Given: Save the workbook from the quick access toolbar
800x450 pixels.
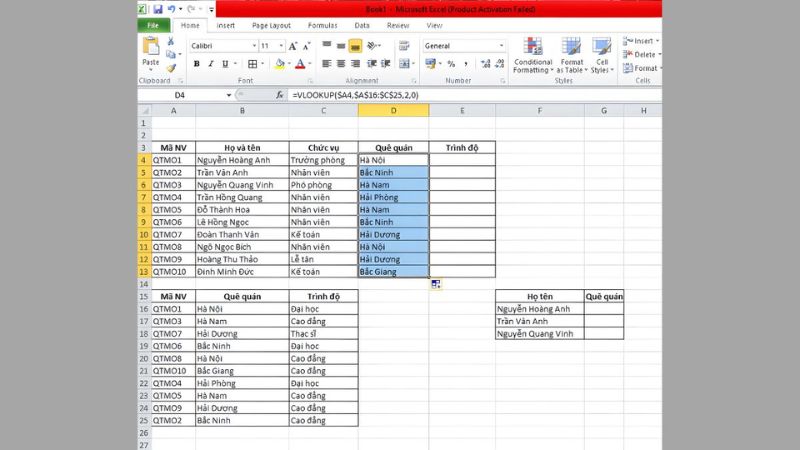Looking at the screenshot, I should [x=158, y=9].
